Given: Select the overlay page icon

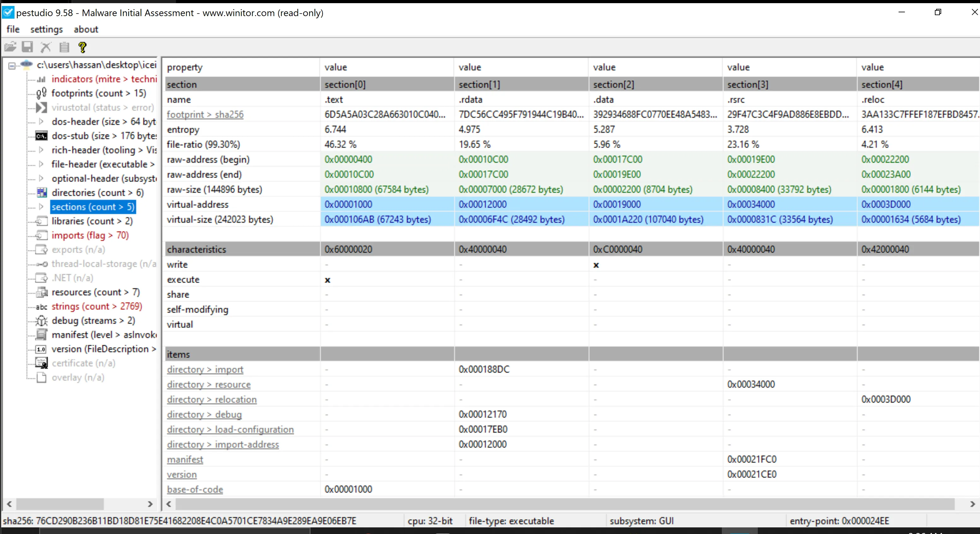Looking at the screenshot, I should tap(41, 377).
